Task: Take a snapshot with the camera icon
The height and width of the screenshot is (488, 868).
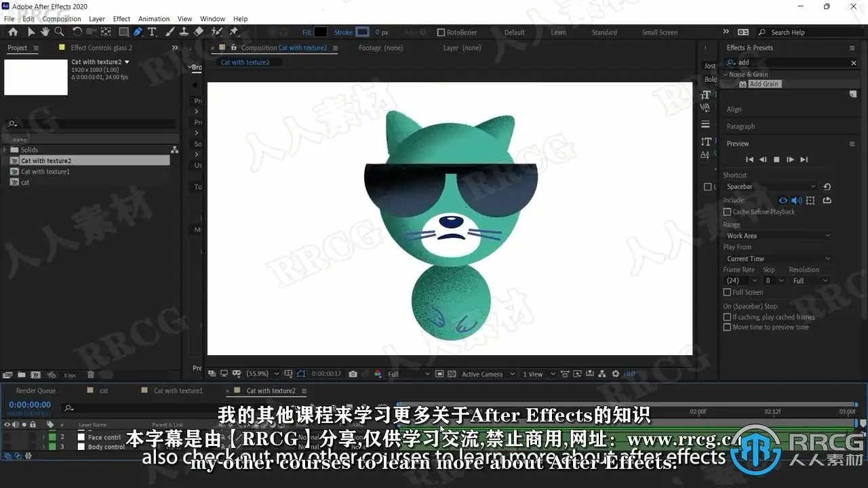Action: (x=353, y=374)
